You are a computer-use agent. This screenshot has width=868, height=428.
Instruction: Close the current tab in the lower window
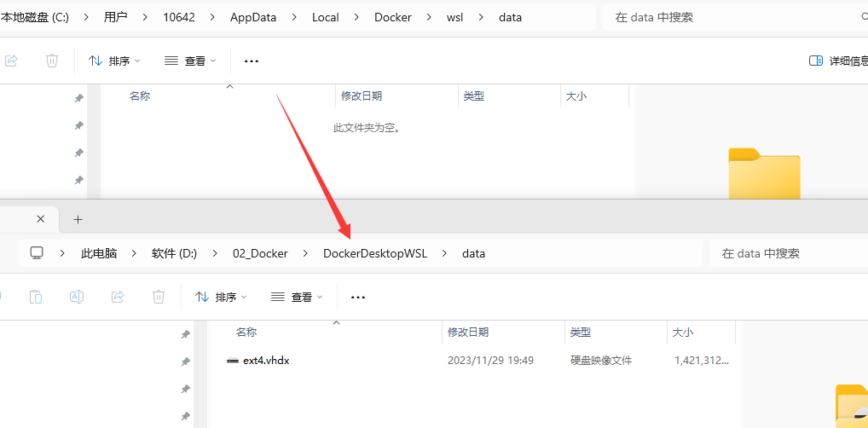(40, 219)
